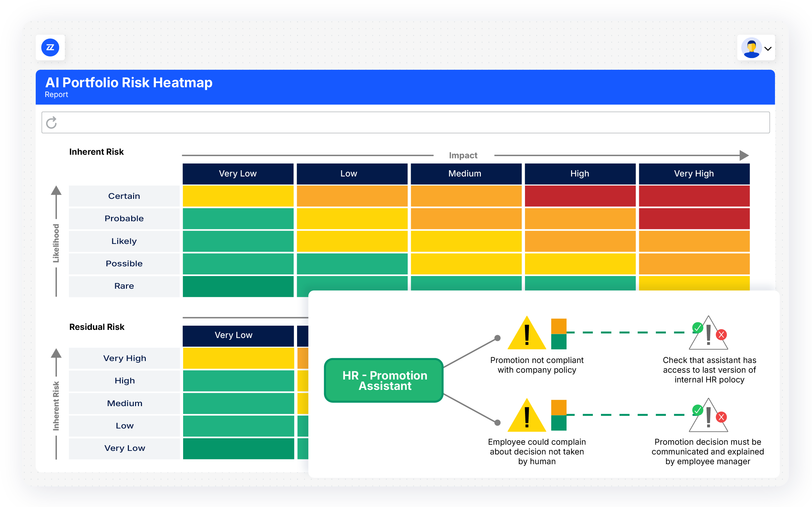Viewport: 812px width, 507px height.
Task: Click the Inherent Risk 'Low' impact column header
Action: (352, 174)
